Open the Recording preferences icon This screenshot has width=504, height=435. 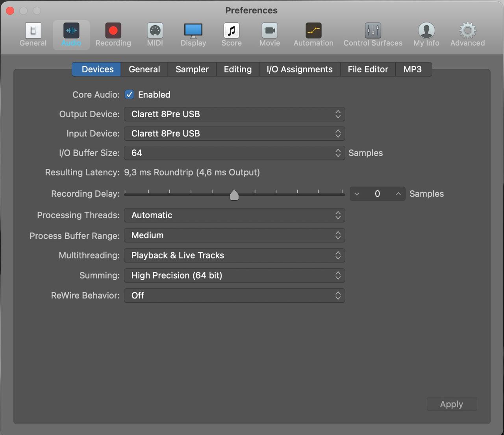click(113, 31)
